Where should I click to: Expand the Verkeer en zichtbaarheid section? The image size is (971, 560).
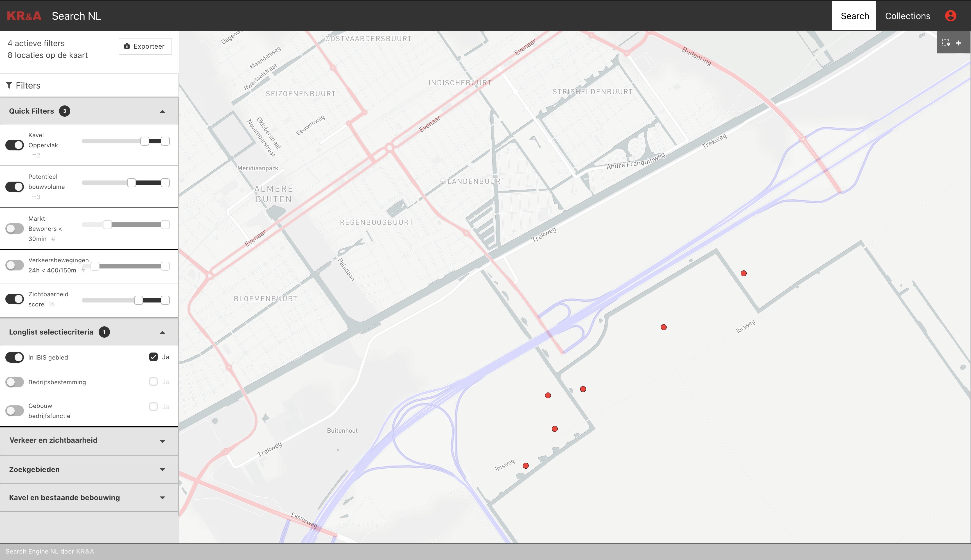click(89, 441)
